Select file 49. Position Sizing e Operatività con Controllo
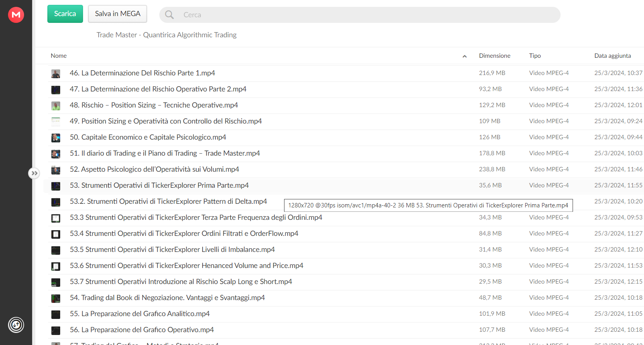 [166, 121]
